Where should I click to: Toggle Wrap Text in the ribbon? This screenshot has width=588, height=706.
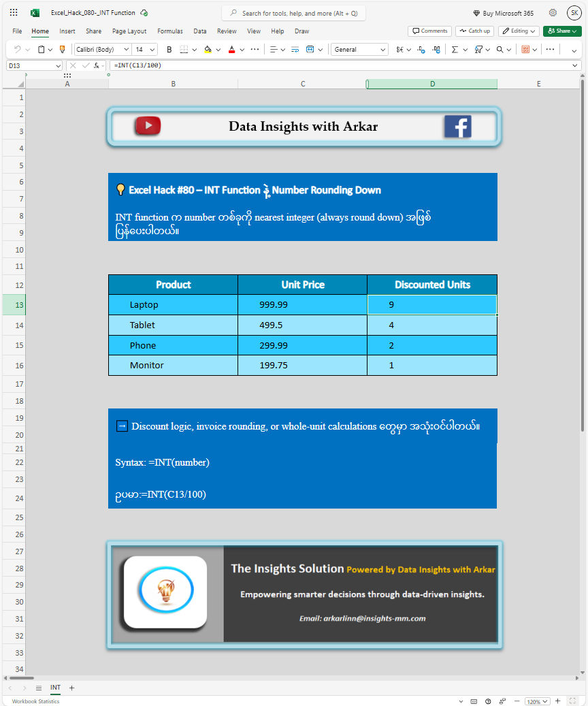pos(295,49)
